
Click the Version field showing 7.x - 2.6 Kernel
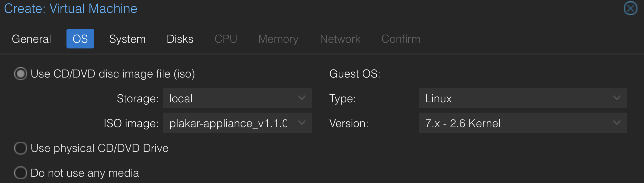tap(523, 123)
